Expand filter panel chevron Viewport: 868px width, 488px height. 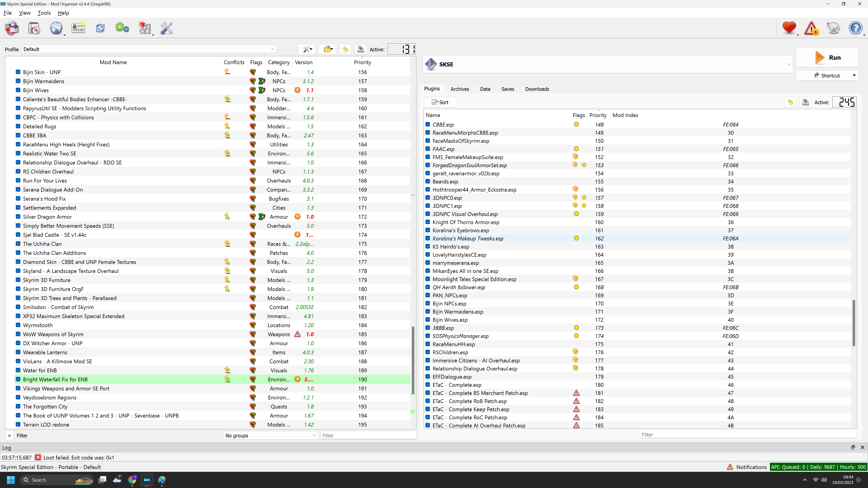point(9,435)
